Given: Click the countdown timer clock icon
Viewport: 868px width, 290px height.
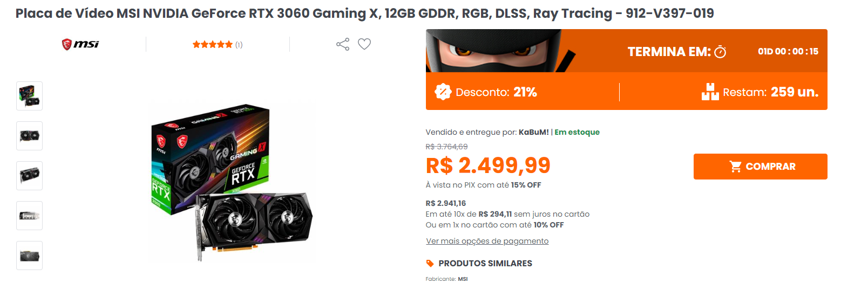Looking at the screenshot, I should (720, 52).
